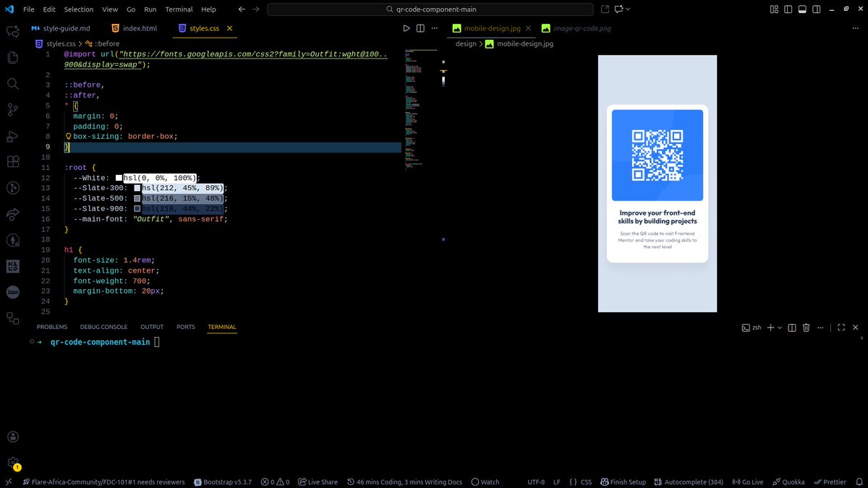Open the Manage gear icon
Image resolution: width=868 pixels, height=488 pixels.
tap(12, 463)
